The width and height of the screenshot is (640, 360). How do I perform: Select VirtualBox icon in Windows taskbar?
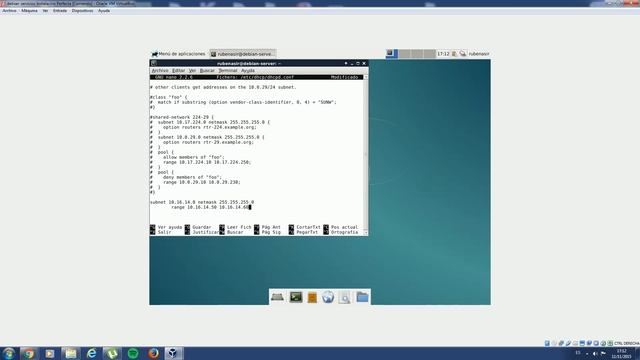173,353
